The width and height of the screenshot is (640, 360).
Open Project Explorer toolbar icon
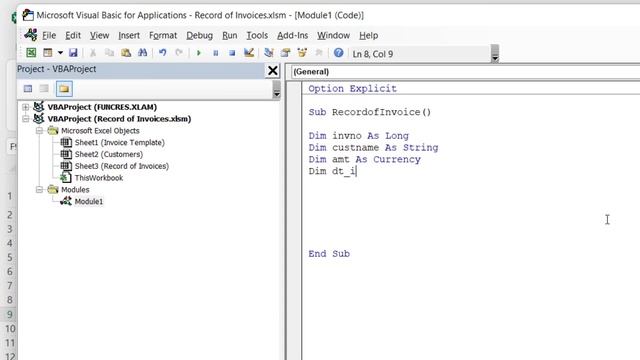[269, 53]
